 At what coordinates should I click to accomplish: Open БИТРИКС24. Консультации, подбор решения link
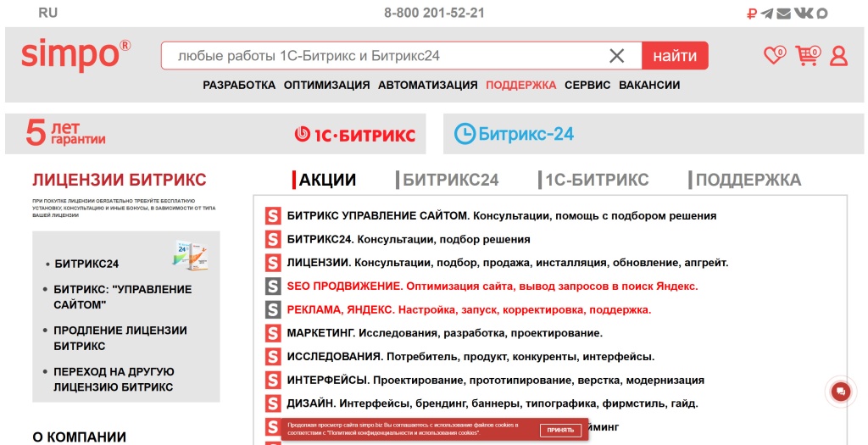pyautogui.click(x=409, y=240)
